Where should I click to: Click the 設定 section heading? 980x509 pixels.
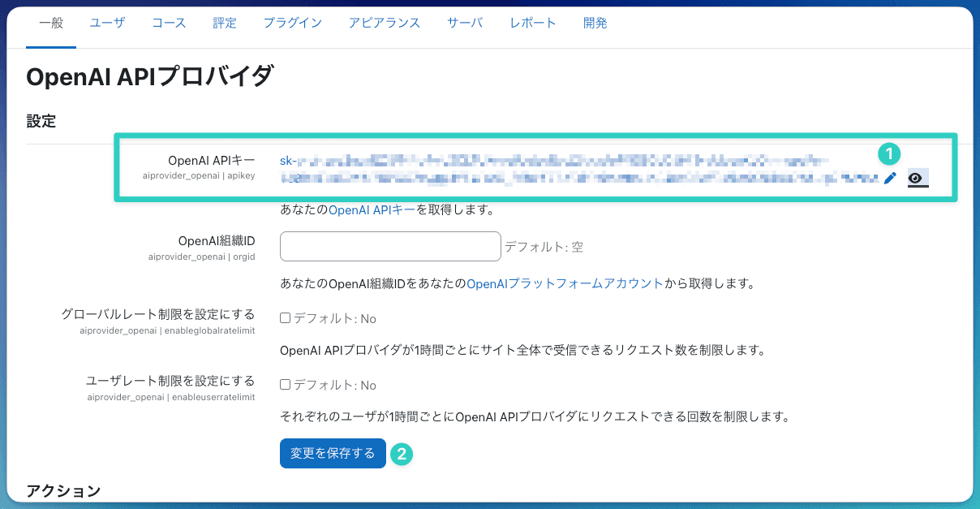click(41, 122)
